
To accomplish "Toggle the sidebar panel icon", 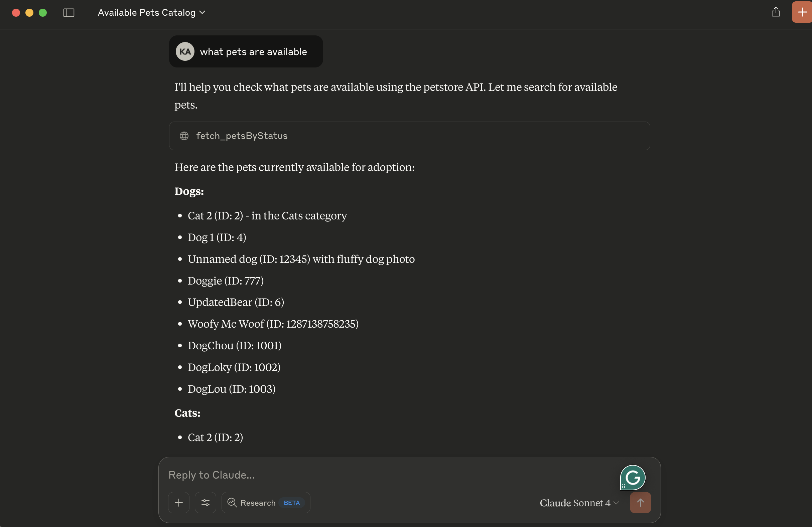I will [69, 13].
